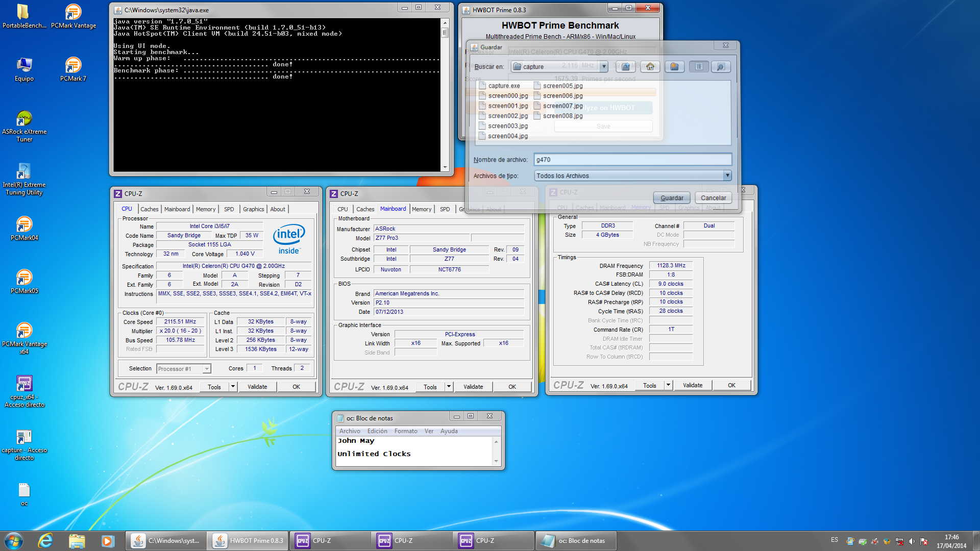The width and height of the screenshot is (980, 551).
Task: Open the Ayuda menu in Bloc de notas
Action: click(449, 431)
